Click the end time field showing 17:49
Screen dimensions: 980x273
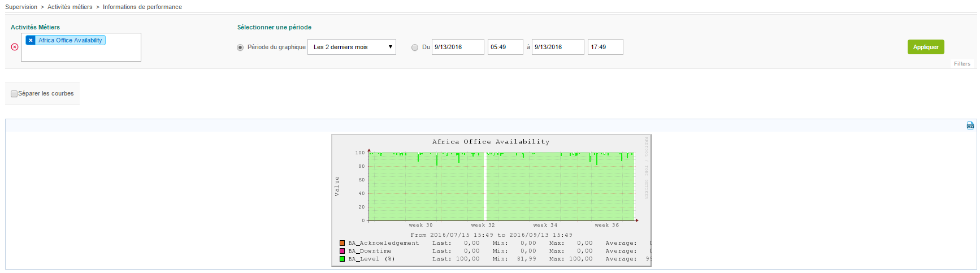605,47
